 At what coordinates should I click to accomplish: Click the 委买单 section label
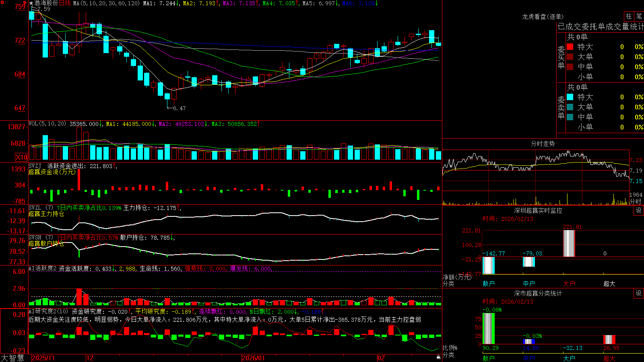[561, 57]
